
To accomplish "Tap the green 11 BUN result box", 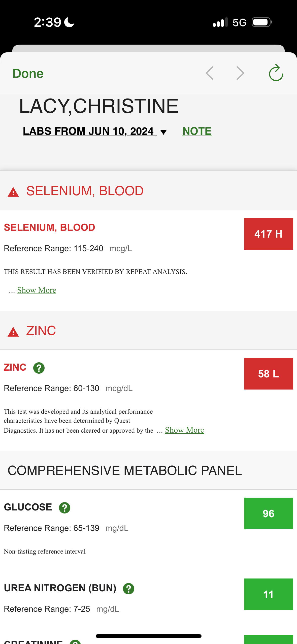I will 268,594.
